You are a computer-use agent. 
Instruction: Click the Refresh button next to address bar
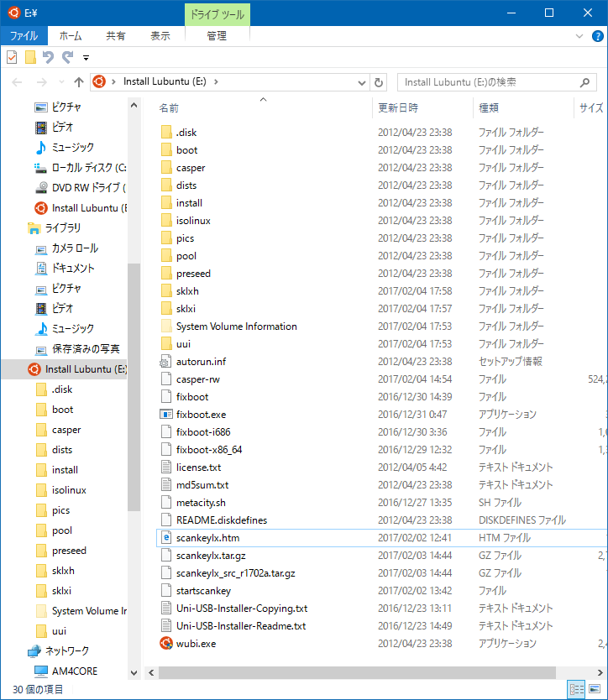[x=379, y=82]
